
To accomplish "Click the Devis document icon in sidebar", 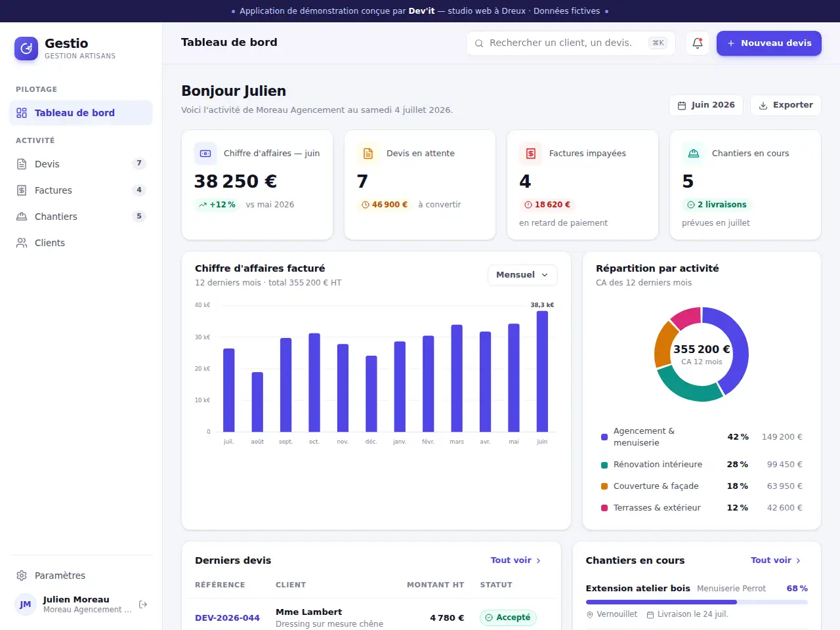I will pyautogui.click(x=22, y=164).
